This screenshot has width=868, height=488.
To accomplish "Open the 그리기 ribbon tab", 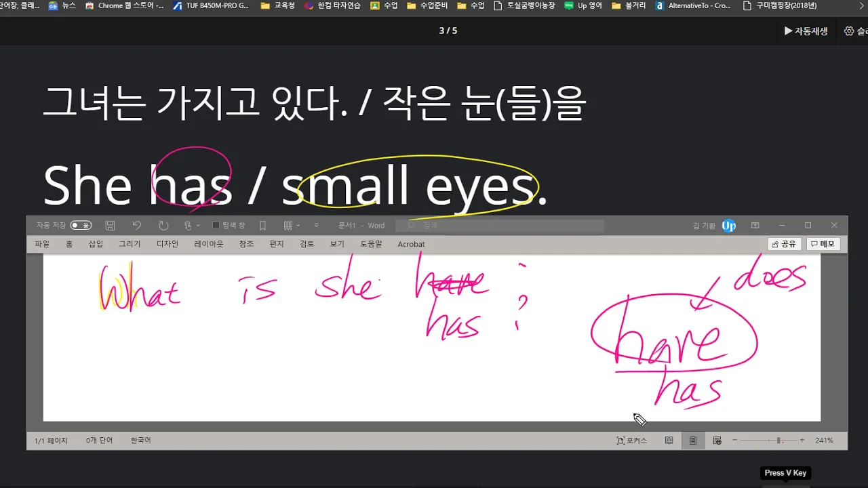I will [x=130, y=244].
